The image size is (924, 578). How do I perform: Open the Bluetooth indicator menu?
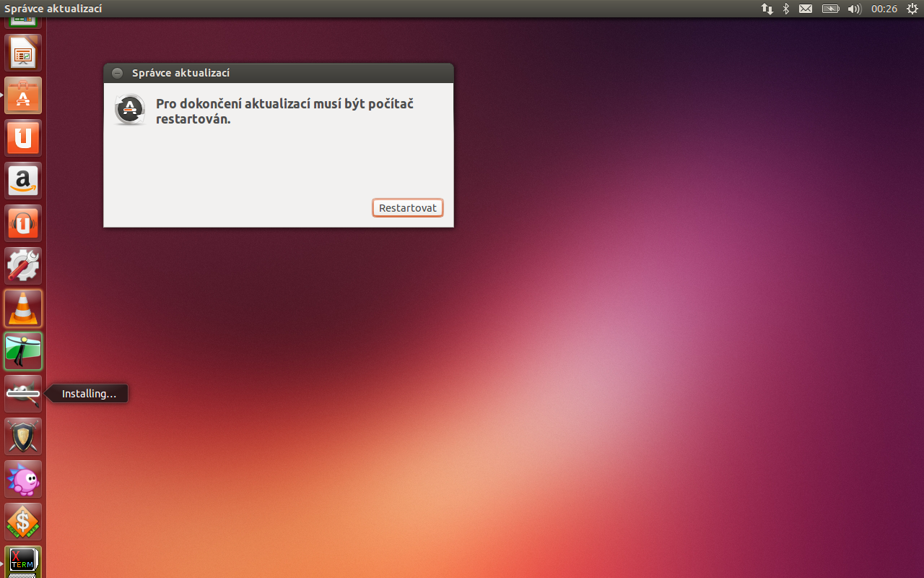point(786,9)
